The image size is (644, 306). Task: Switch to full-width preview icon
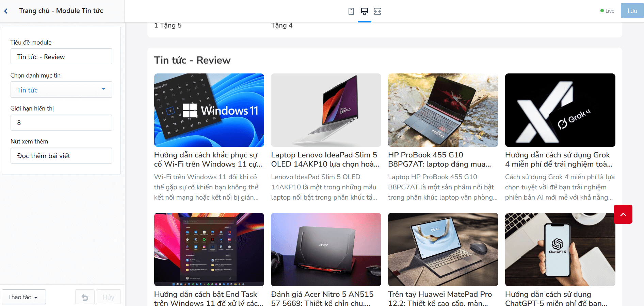[377, 11]
